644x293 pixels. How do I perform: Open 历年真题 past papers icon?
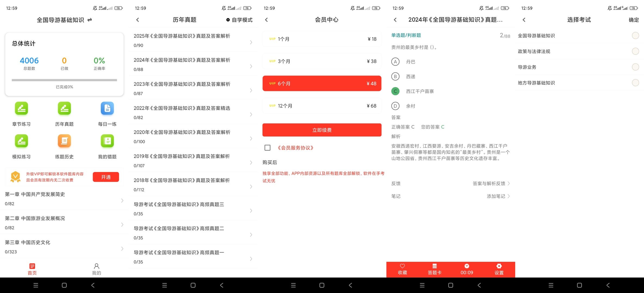(x=64, y=109)
